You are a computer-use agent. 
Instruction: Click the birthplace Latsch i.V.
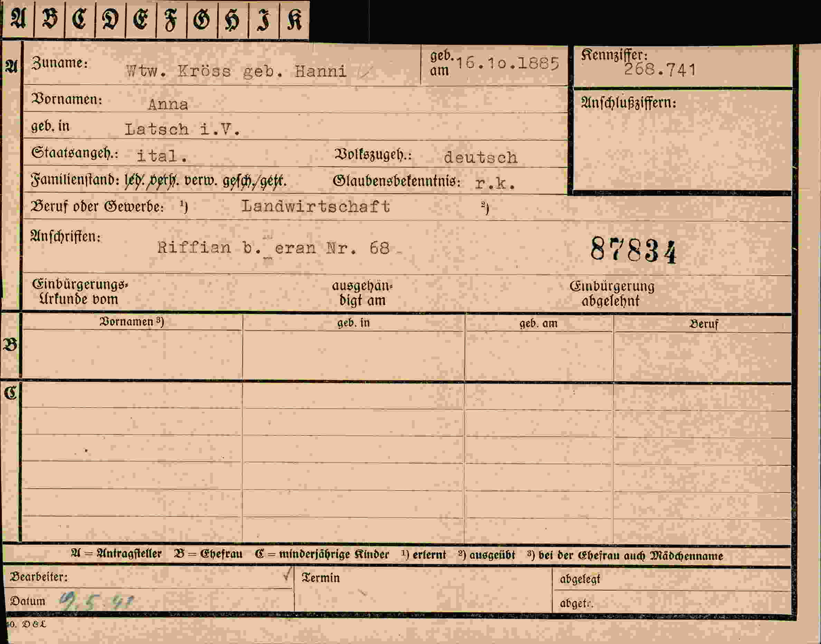click(182, 129)
